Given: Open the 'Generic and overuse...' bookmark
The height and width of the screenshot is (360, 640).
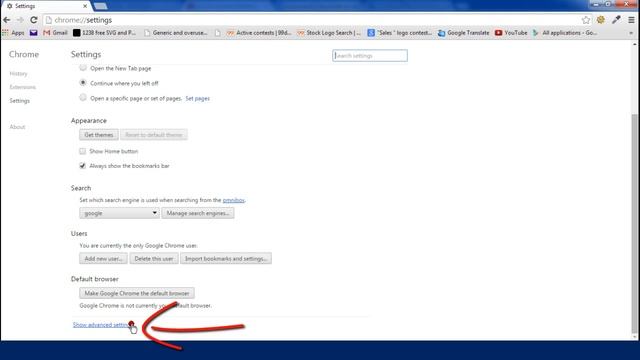Looking at the screenshot, I should (x=176, y=33).
